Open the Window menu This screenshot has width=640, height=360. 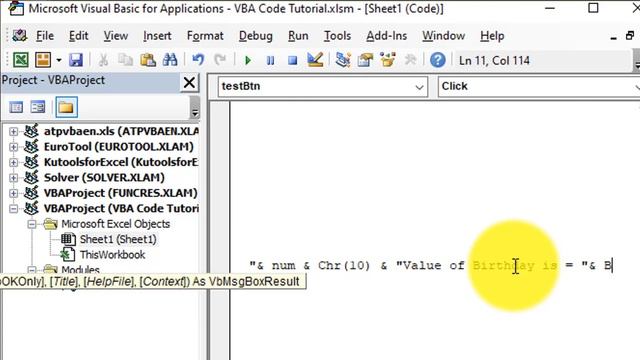[443, 36]
